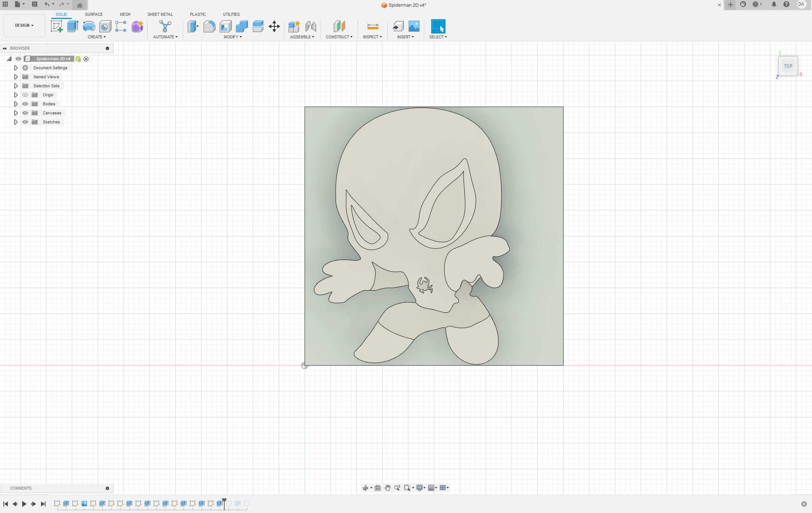Select the Offset Face tool
This screenshot has width=812, height=513.
pos(258,26)
